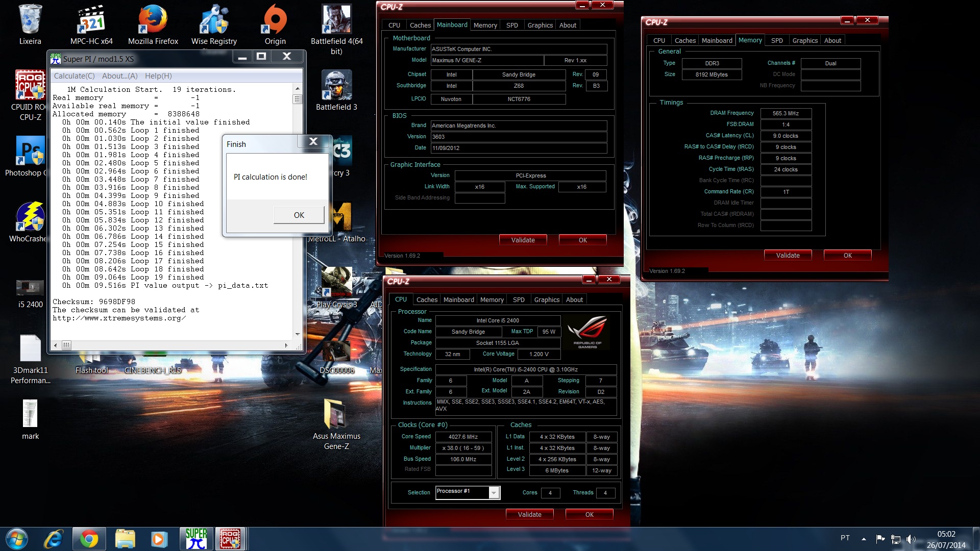Click OK in CPU tab CPU-Z window

pos(589,514)
